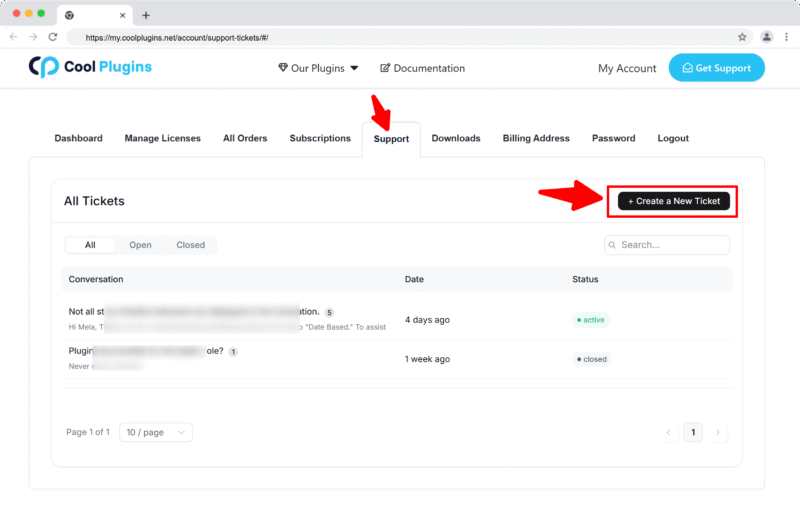Open the 10 / page dropdown
Screen dimensions: 800x521
[156, 432]
